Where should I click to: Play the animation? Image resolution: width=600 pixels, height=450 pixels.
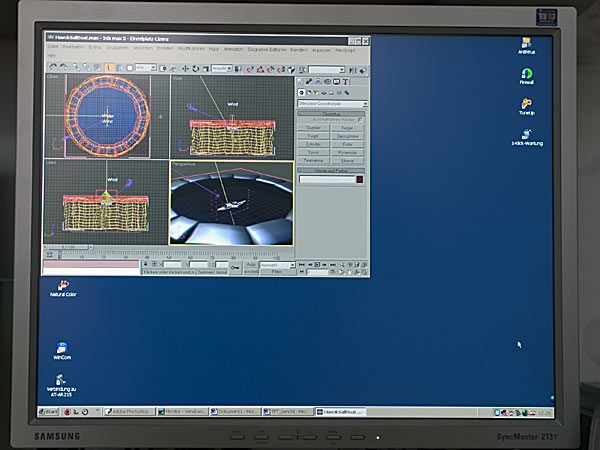(317, 264)
